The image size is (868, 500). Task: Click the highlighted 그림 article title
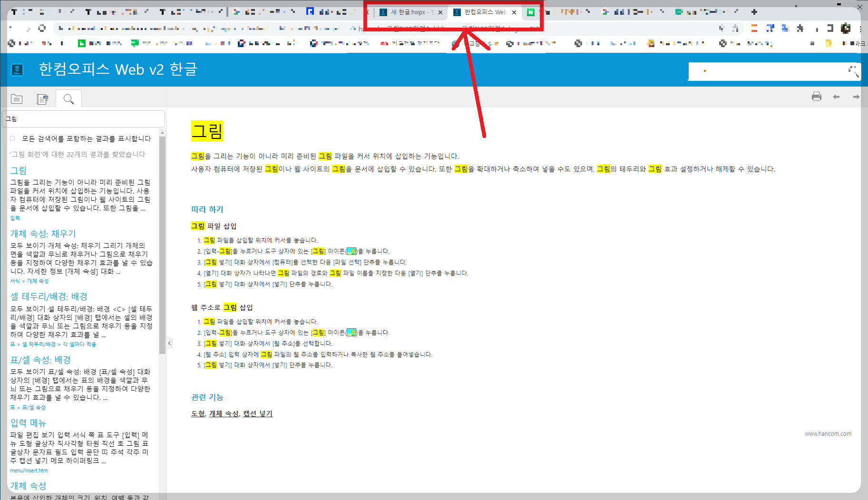[207, 131]
